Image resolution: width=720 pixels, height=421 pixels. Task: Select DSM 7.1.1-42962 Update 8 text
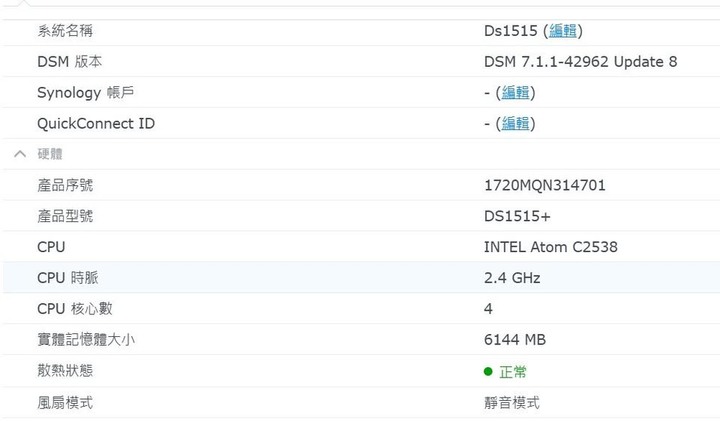tap(580, 62)
